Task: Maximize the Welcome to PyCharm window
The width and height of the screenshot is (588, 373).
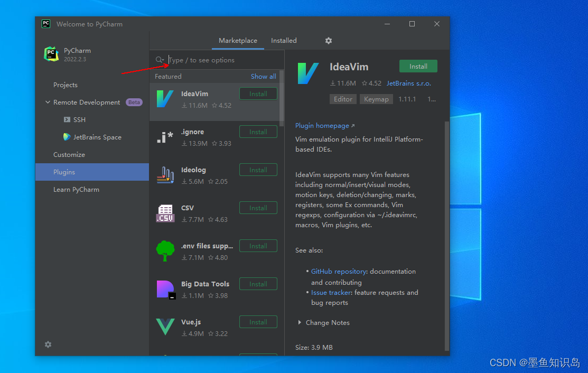Action: pyautogui.click(x=412, y=24)
